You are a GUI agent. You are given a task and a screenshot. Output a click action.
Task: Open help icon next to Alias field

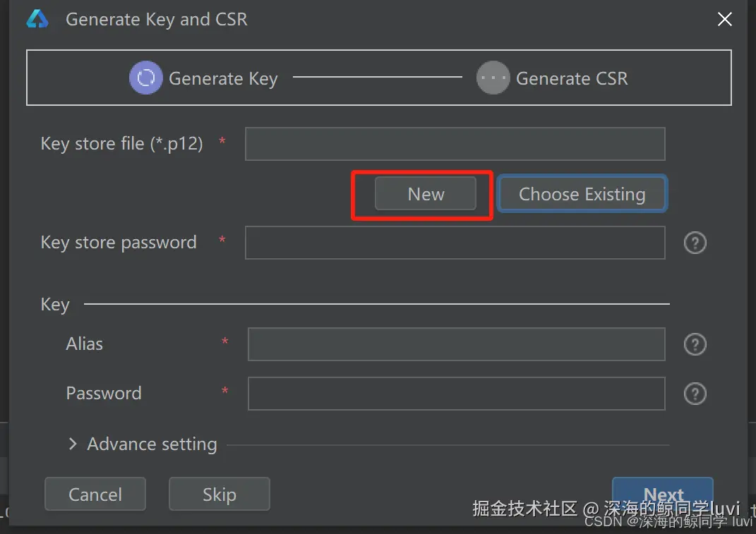point(695,344)
